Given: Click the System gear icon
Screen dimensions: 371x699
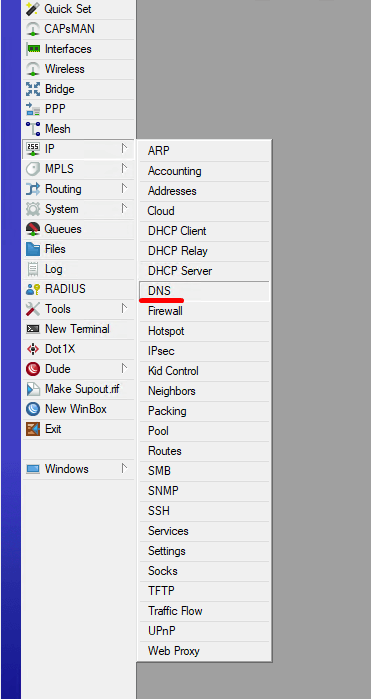Looking at the screenshot, I should coord(33,209).
